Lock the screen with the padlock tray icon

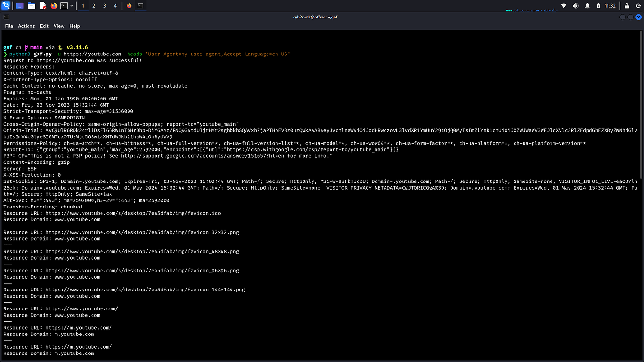click(x=627, y=6)
